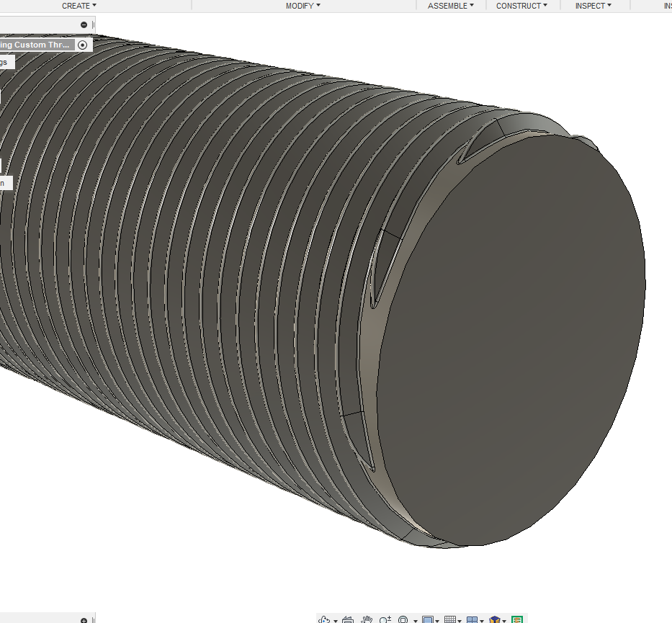Click the Fit view icon
The width and height of the screenshot is (672, 623).
403,619
